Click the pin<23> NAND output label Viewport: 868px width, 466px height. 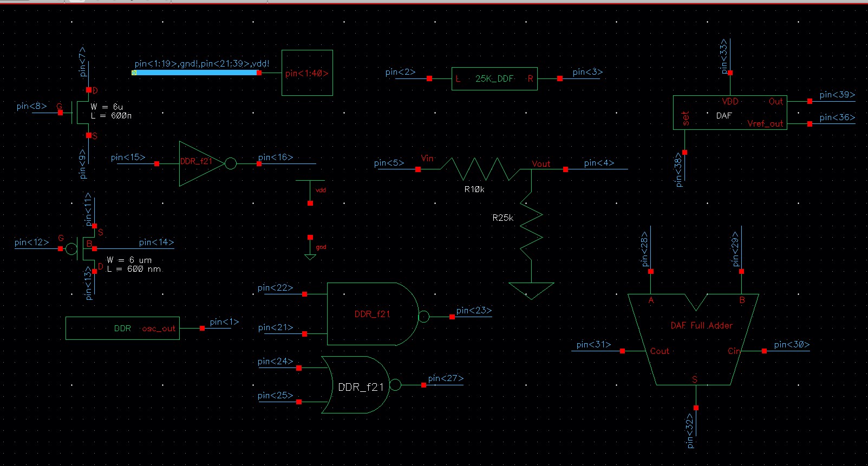click(474, 311)
